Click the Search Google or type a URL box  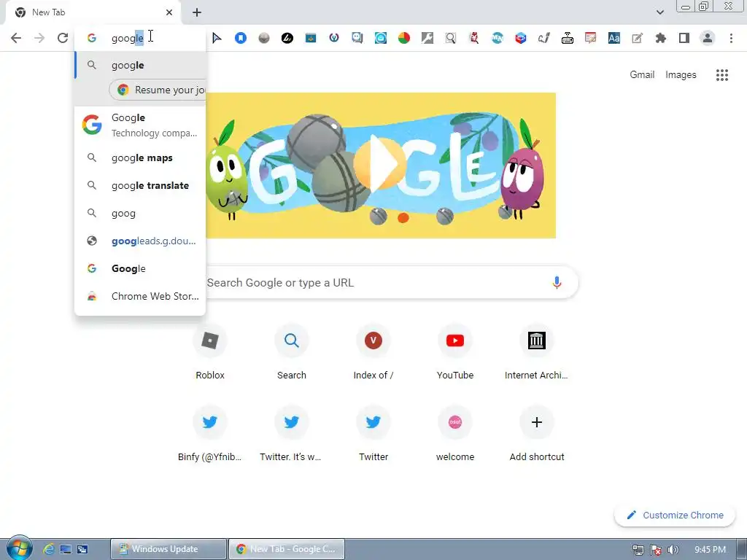376,283
